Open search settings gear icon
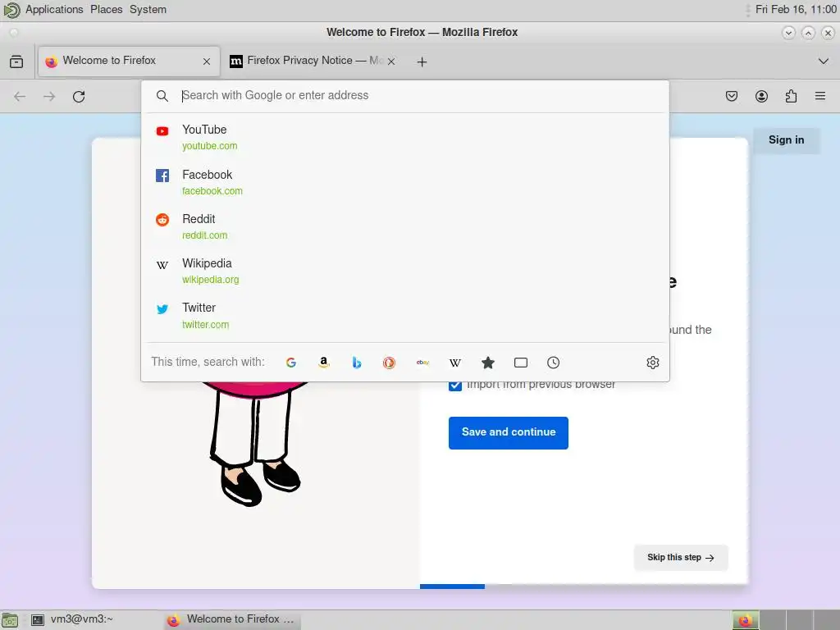 [x=652, y=363]
